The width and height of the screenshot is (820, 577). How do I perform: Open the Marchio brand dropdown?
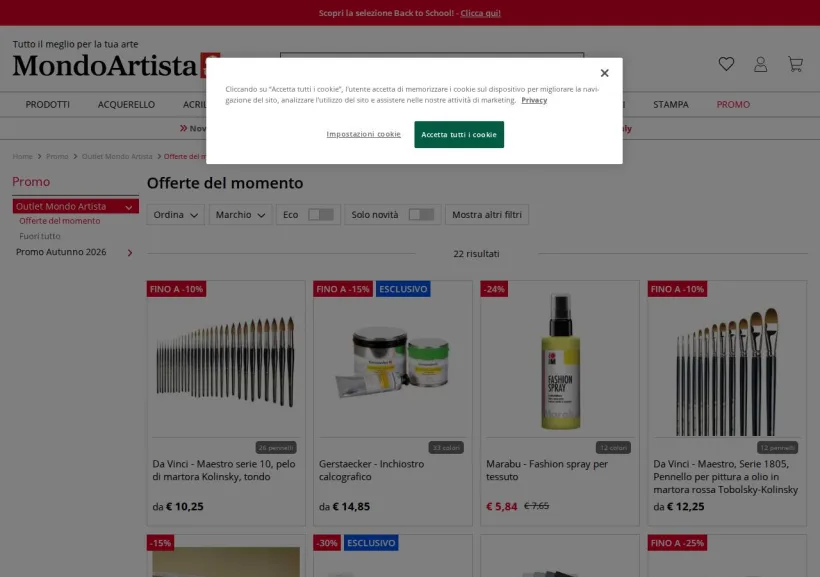pyautogui.click(x=241, y=214)
